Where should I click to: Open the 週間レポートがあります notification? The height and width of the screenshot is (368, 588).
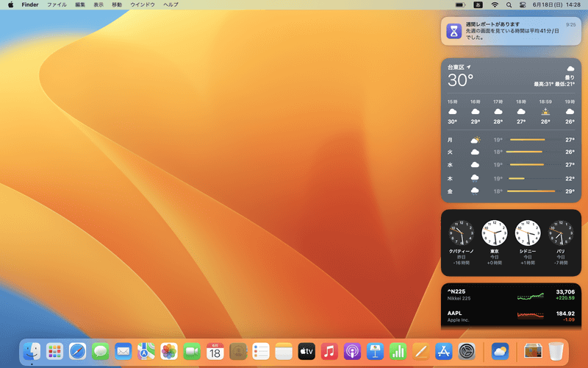(511, 31)
